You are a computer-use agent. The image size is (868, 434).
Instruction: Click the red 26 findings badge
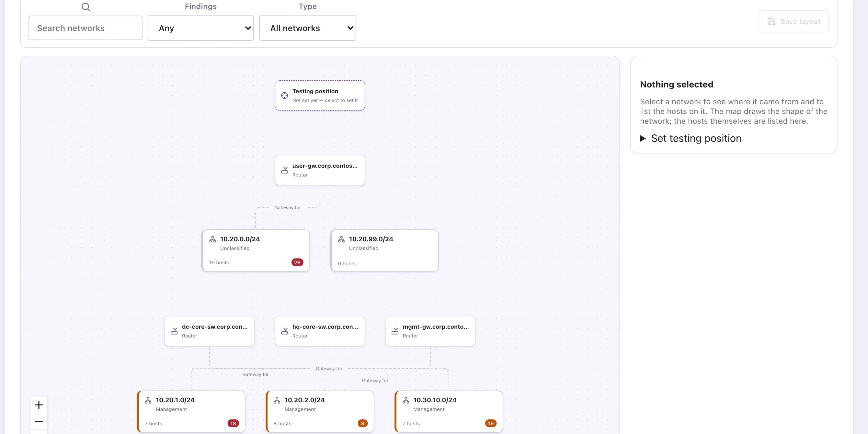[x=297, y=262]
